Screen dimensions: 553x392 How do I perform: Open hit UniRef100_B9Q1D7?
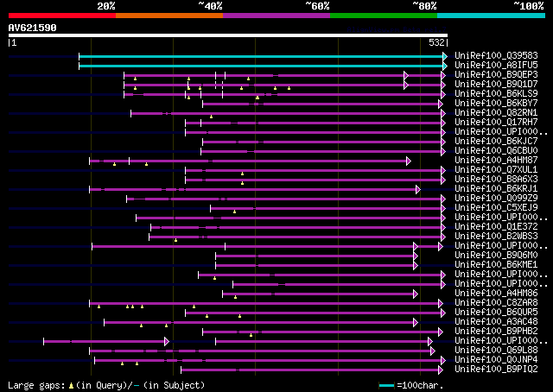(x=496, y=85)
